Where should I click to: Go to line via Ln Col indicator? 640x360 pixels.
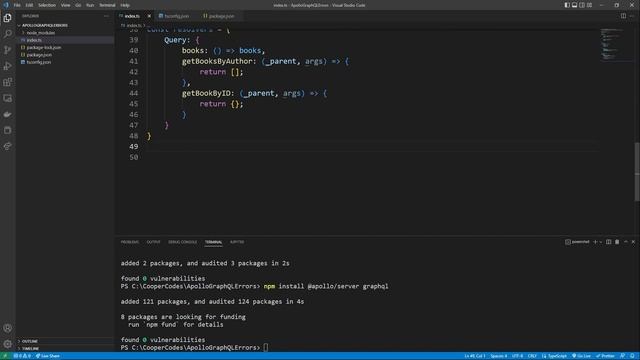coord(475,356)
